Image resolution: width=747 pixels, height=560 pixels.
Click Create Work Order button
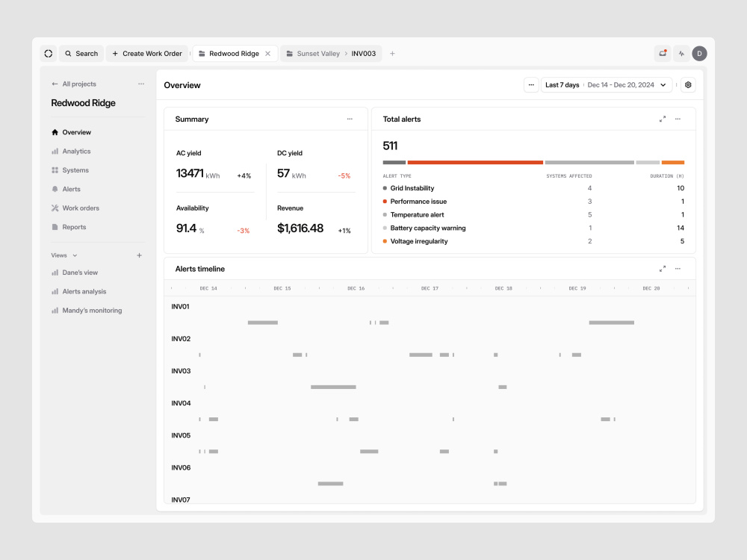[147, 53]
